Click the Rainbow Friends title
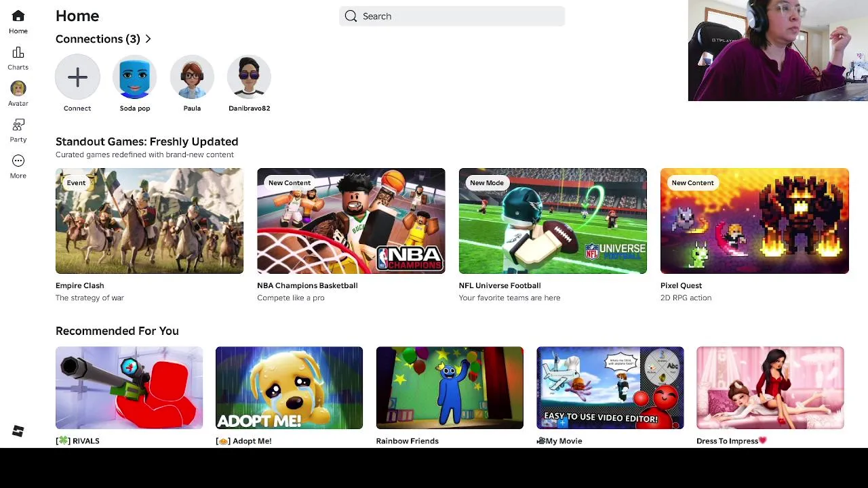The width and height of the screenshot is (868, 488). coord(408,441)
